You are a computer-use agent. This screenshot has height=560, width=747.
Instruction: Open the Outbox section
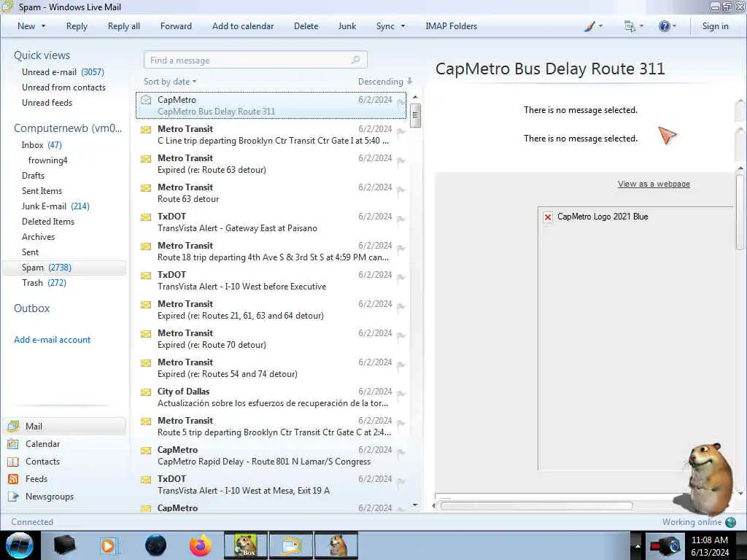pyautogui.click(x=32, y=308)
